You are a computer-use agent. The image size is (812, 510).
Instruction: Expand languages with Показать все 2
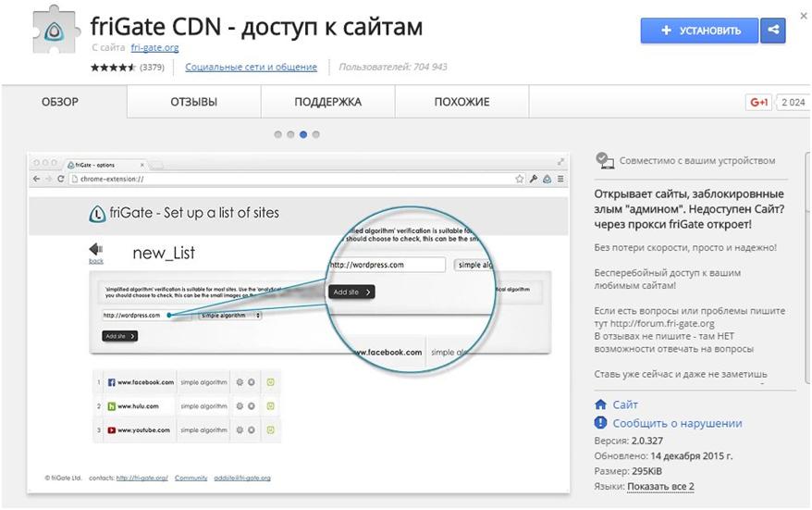[x=660, y=487]
